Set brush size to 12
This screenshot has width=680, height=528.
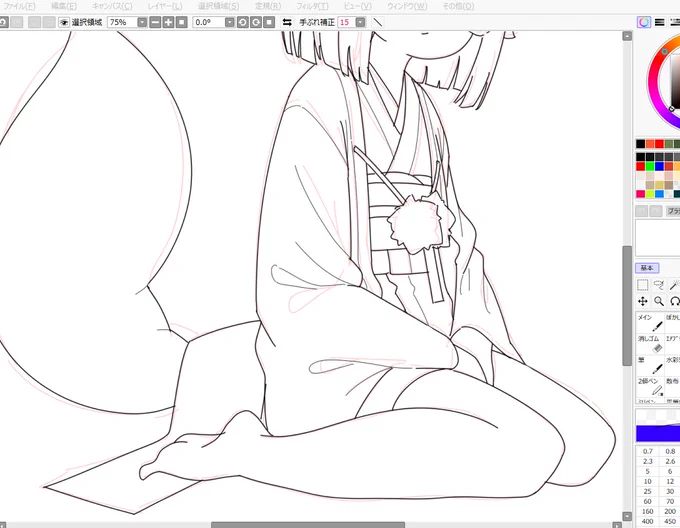(670, 481)
